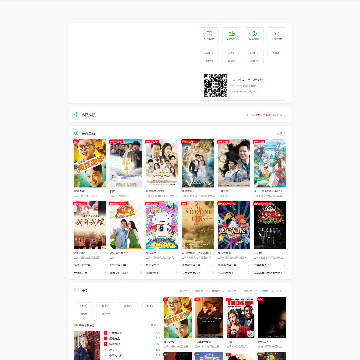
Task: Open the ink-splash poster with two men
Action: pyautogui.click(x=234, y=163)
